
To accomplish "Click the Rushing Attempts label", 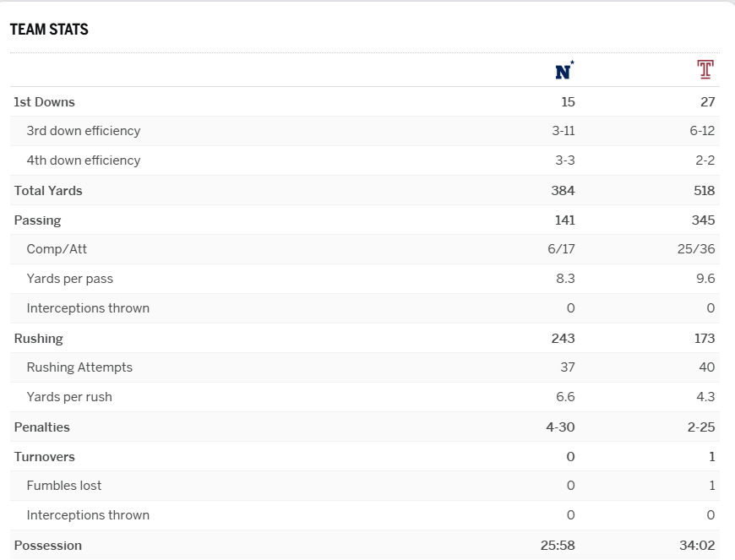I will [x=79, y=367].
